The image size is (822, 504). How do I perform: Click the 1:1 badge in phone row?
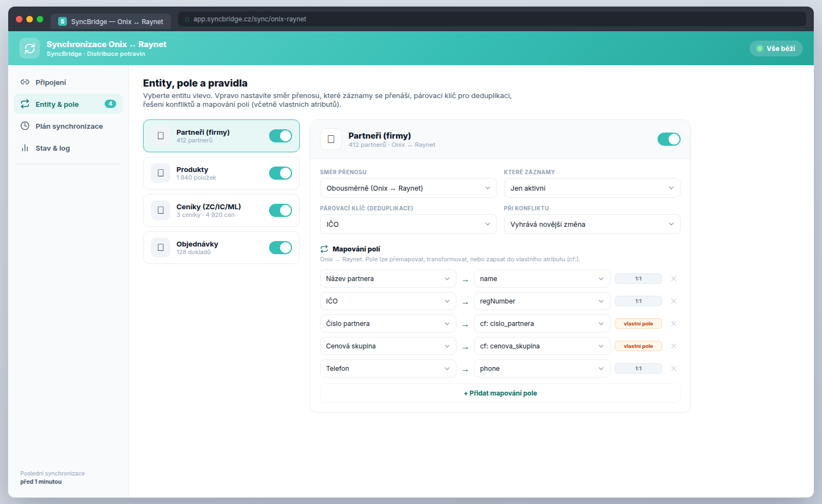[638, 369]
